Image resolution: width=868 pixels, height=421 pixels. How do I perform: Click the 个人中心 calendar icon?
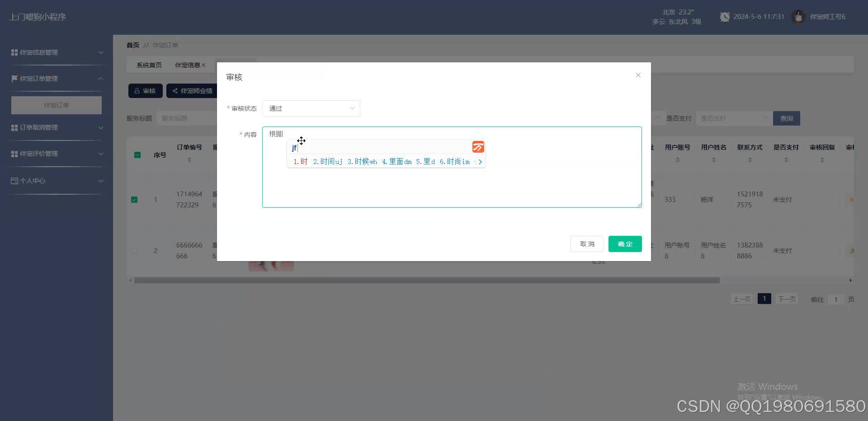tap(14, 181)
